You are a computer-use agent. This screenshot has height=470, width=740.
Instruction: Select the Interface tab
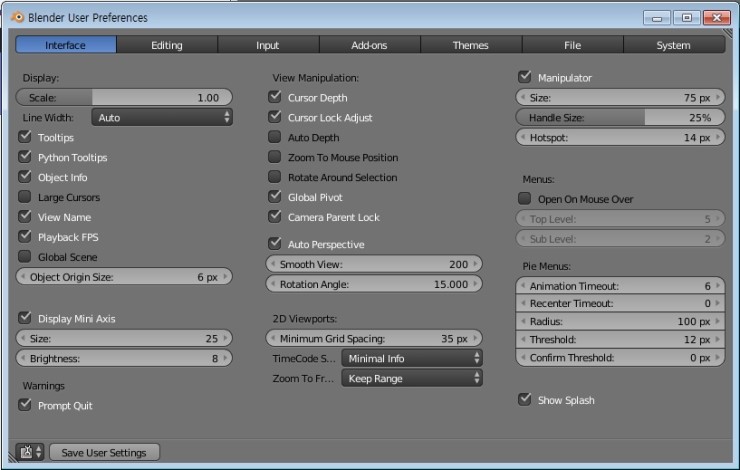coord(66,45)
